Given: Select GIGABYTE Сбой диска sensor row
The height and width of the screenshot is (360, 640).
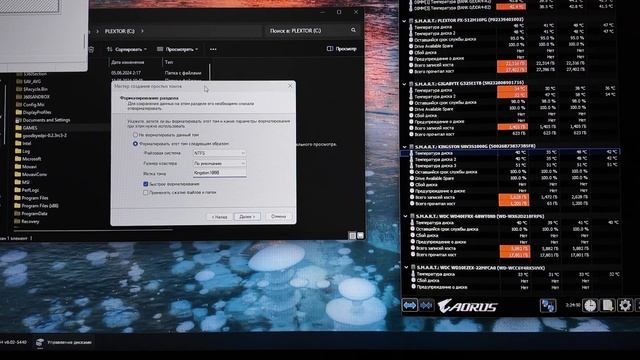Looking at the screenshot, I should (x=510, y=115).
